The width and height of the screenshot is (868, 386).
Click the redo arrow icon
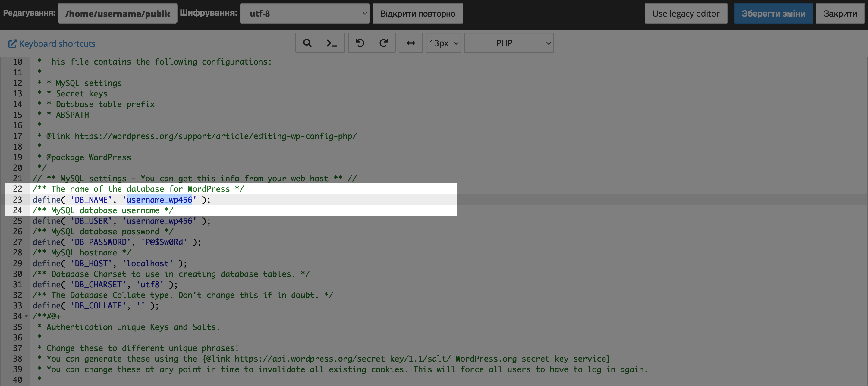383,43
